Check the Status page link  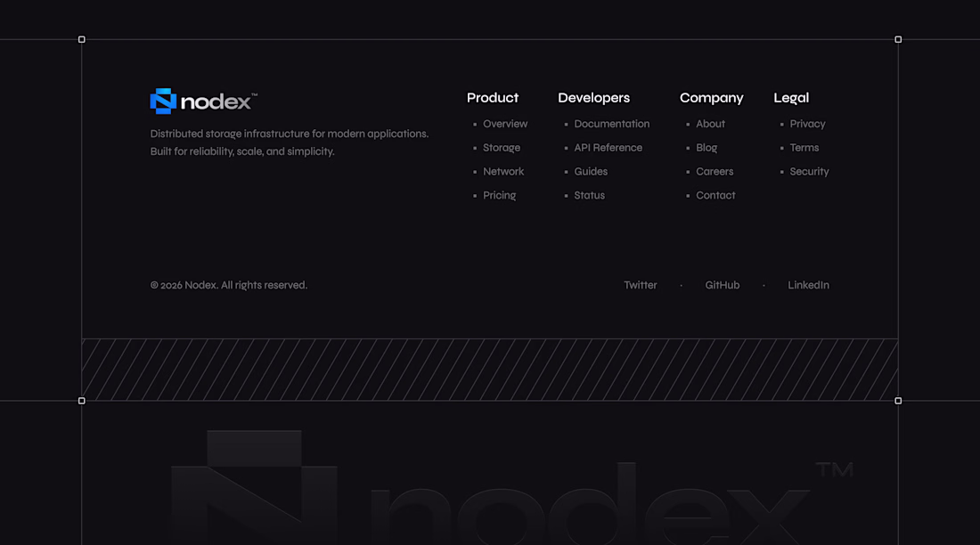pos(590,195)
